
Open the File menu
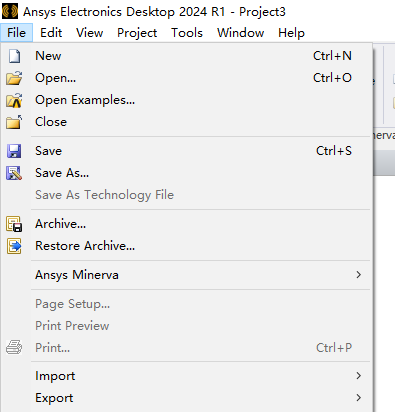pos(16,33)
